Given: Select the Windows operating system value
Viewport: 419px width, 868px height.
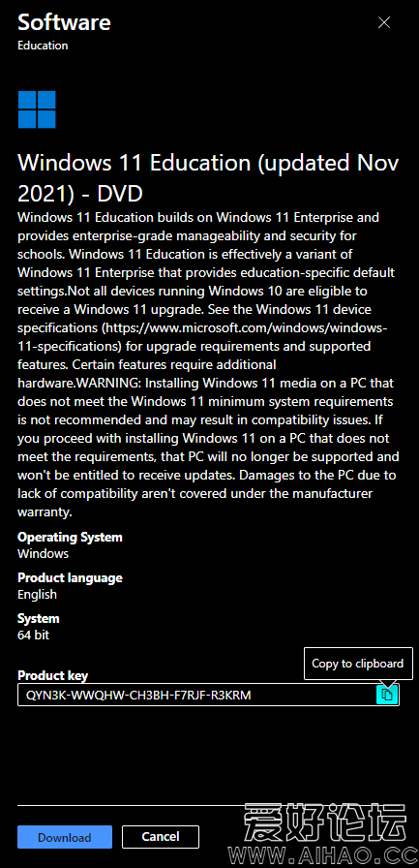Looking at the screenshot, I should click(44, 553).
